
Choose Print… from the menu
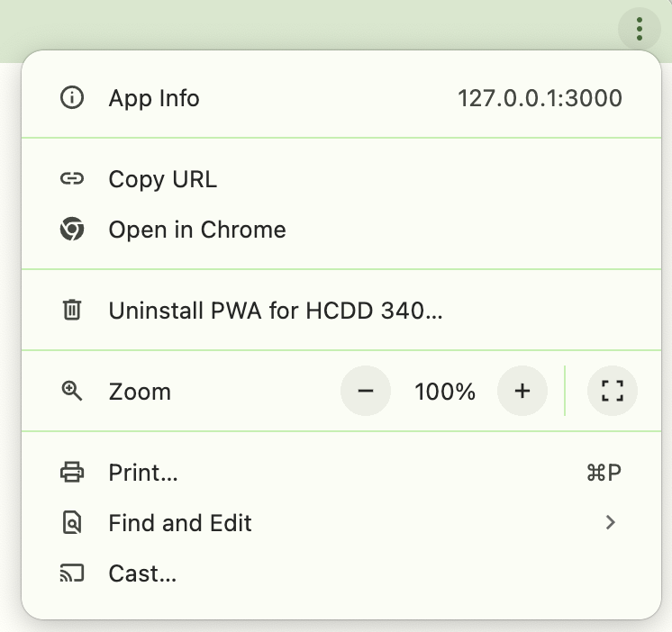pyautogui.click(x=143, y=473)
